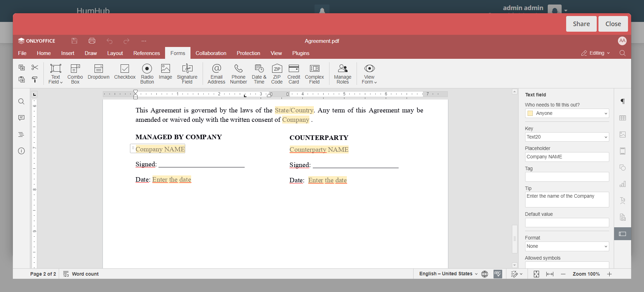Open the Insert tab

click(68, 53)
